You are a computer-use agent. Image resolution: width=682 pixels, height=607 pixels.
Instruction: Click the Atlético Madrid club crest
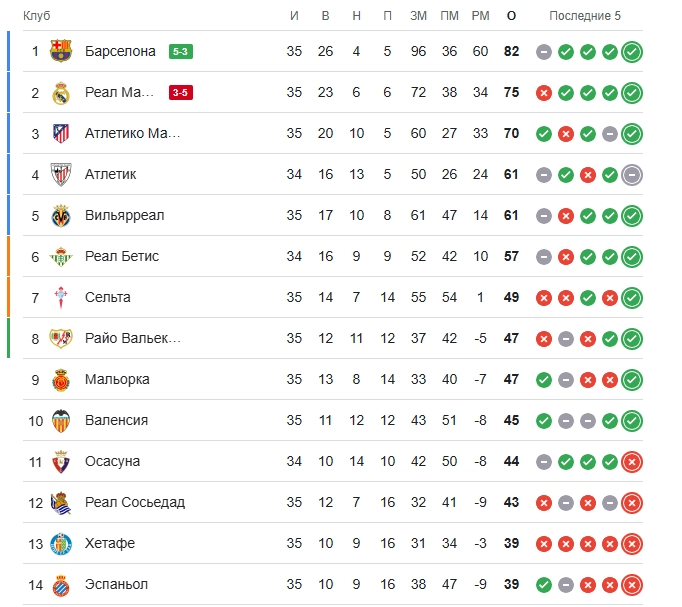(x=61, y=133)
